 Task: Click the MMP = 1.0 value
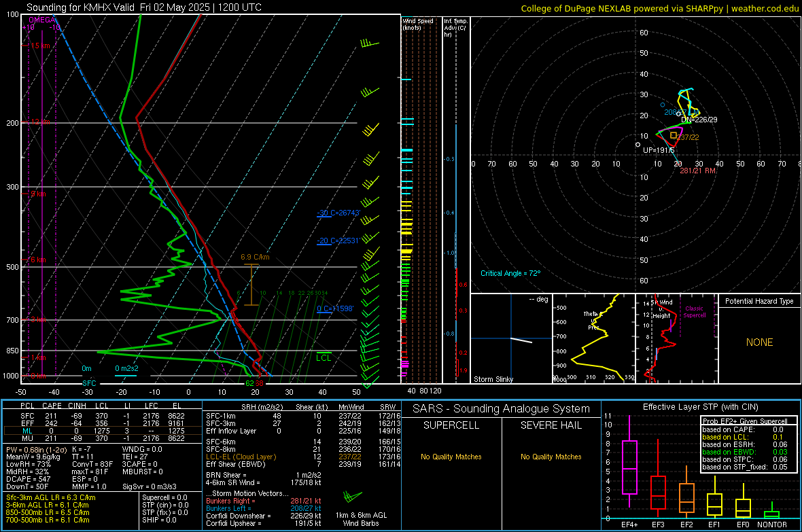click(90, 486)
